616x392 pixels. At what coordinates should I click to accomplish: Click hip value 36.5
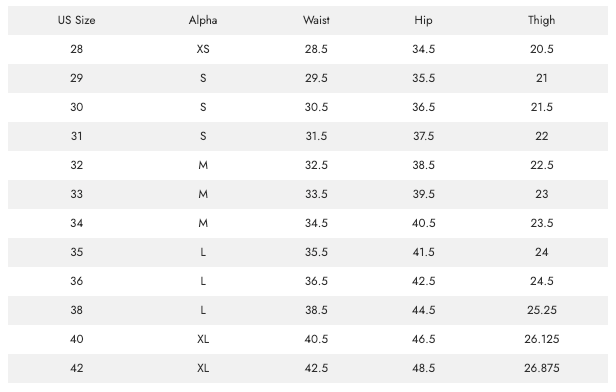tap(424, 107)
